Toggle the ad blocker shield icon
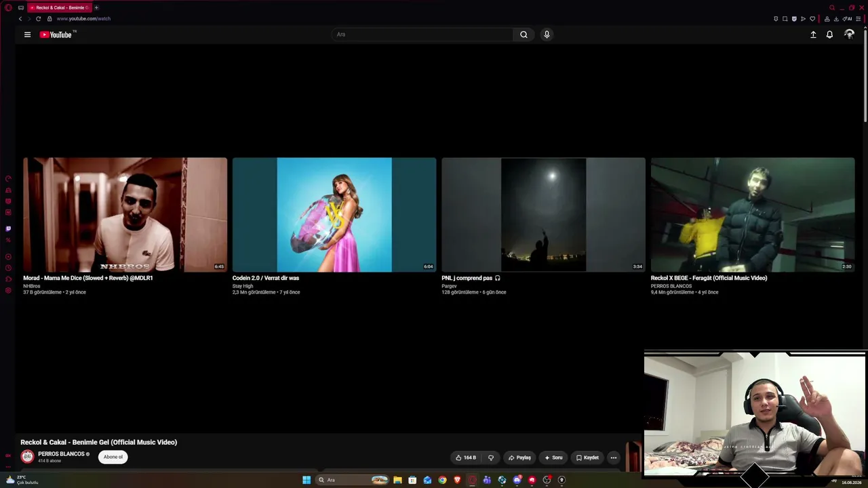This screenshot has width=868, height=488. tap(794, 19)
